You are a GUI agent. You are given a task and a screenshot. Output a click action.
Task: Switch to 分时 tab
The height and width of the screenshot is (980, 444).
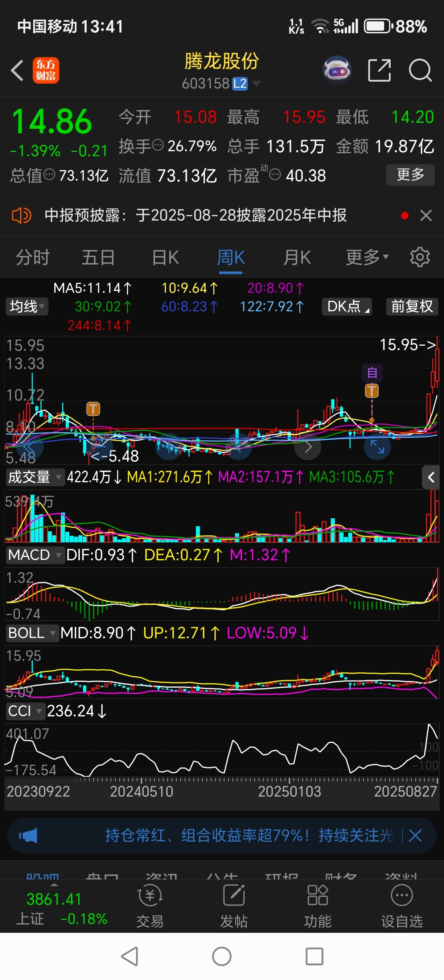[x=33, y=258]
